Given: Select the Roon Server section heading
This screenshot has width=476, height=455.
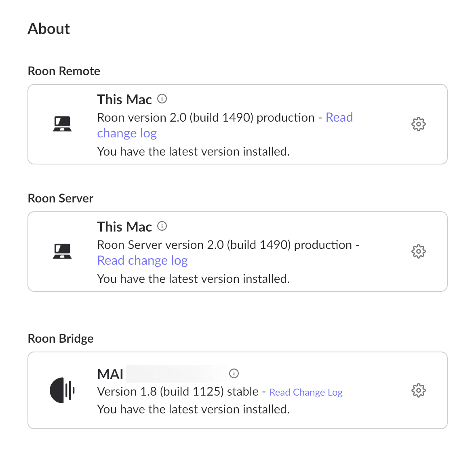Looking at the screenshot, I should point(60,198).
